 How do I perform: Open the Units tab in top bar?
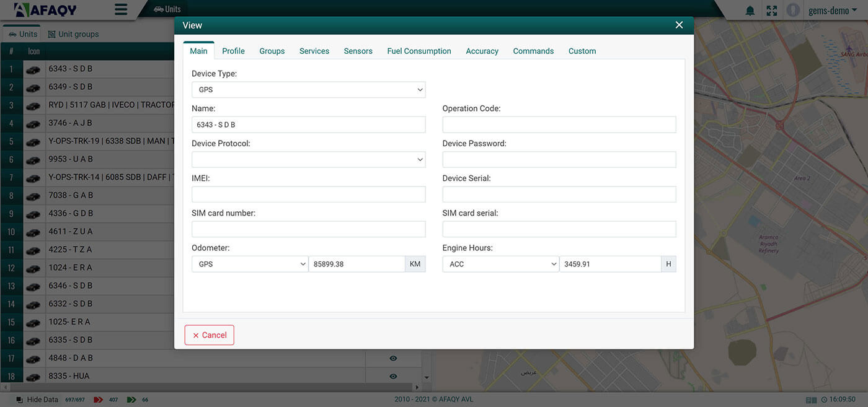(167, 9)
